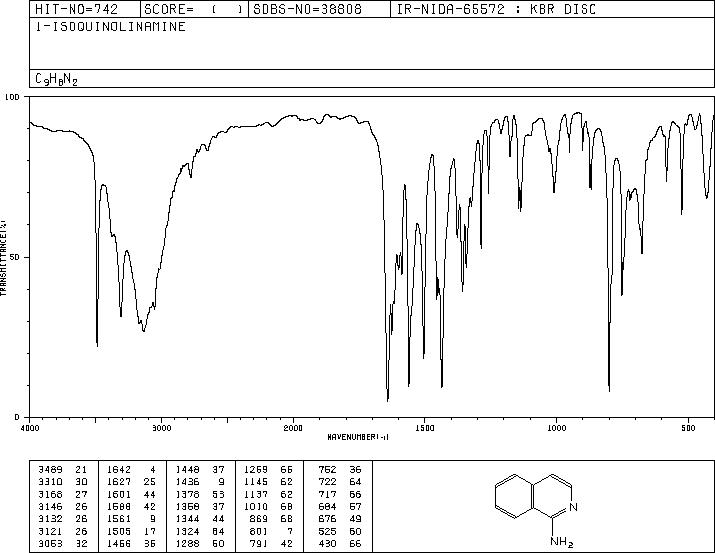715x553 pixels.
Task: Click the 2000 label on the wavenumber axis
Action: tap(293, 428)
